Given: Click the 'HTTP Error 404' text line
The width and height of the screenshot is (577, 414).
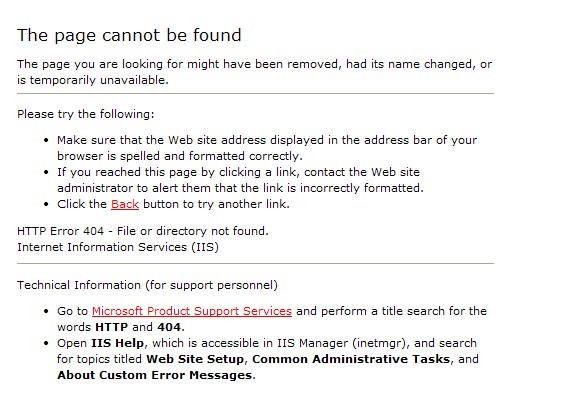Looking at the screenshot, I should pyautogui.click(x=143, y=231).
